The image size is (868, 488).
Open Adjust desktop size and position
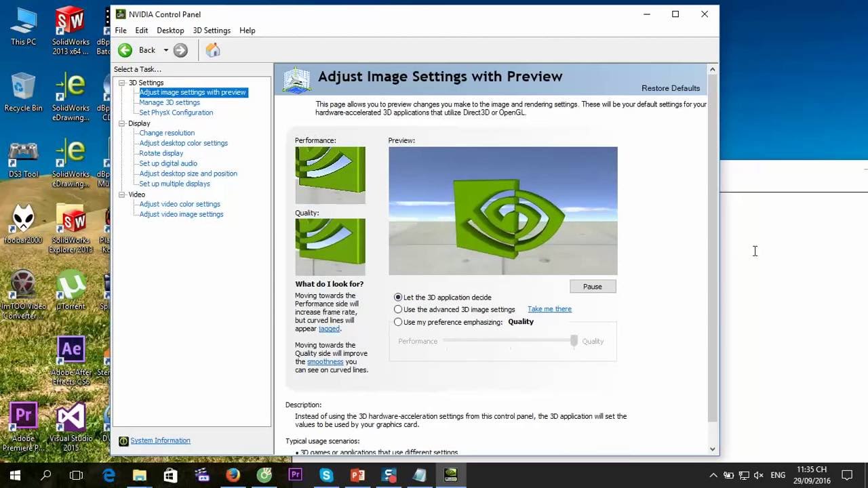(188, 174)
